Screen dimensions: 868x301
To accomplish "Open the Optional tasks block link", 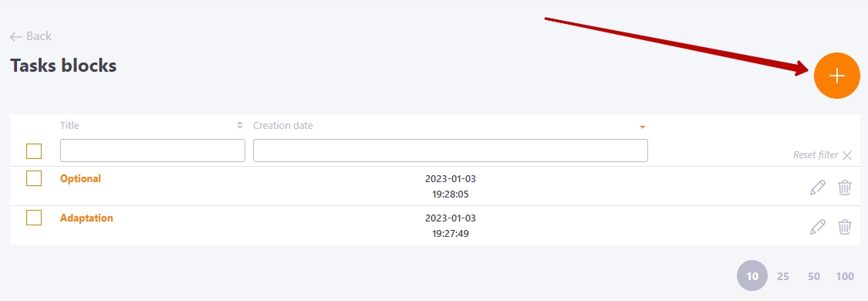I will coord(80,179).
